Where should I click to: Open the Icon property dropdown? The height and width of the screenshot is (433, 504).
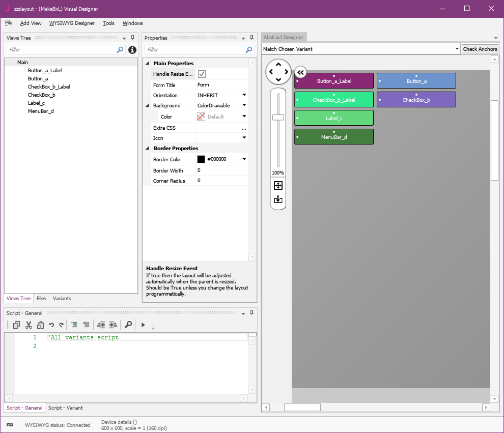pyautogui.click(x=244, y=138)
